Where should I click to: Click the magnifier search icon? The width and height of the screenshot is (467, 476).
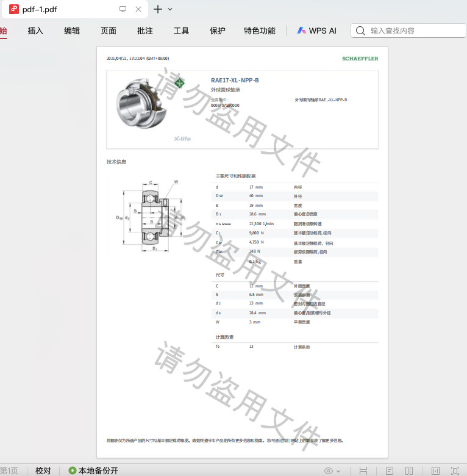(x=360, y=31)
